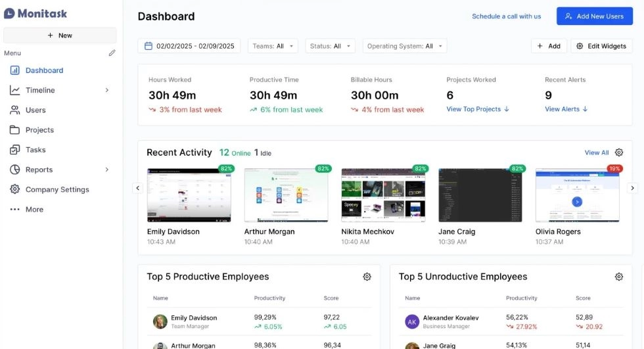This screenshot has width=644, height=349.
Task: Open the Status filter dropdown
Action: click(330, 46)
